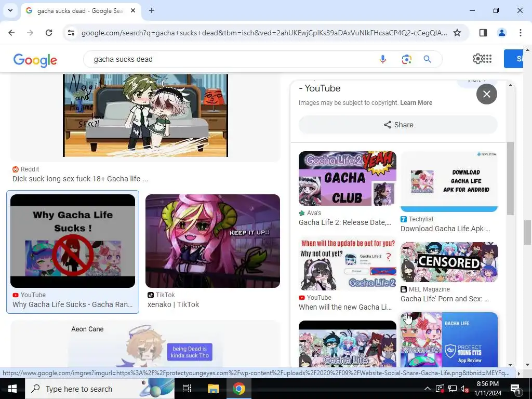Show hidden tray icons chevron
The image size is (532, 399).
pyautogui.click(x=428, y=389)
